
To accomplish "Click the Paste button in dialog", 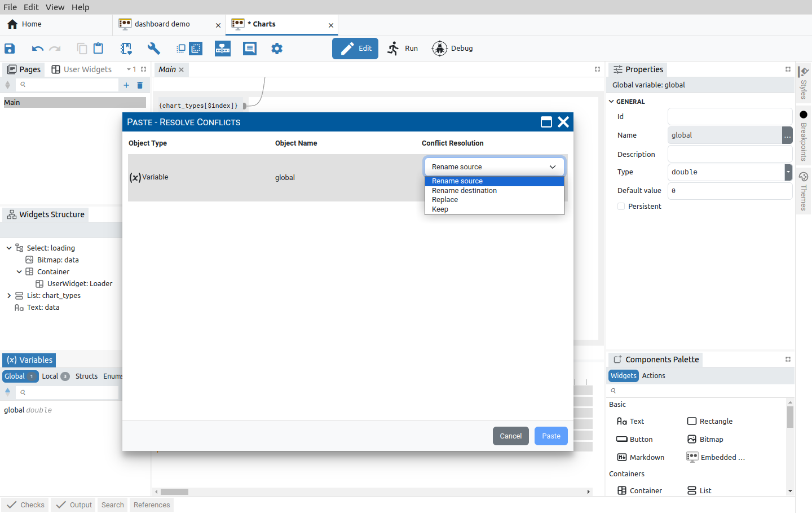I will pos(551,436).
